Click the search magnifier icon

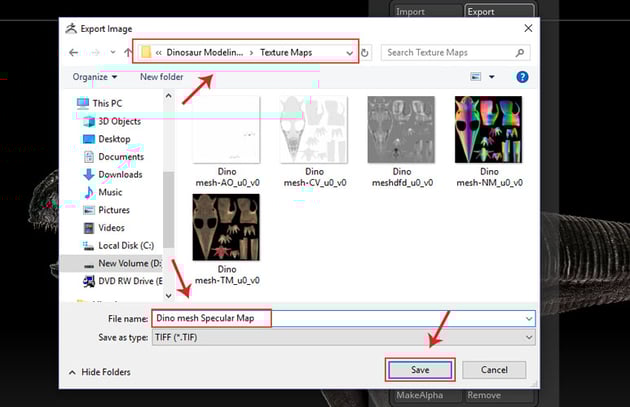tap(520, 53)
